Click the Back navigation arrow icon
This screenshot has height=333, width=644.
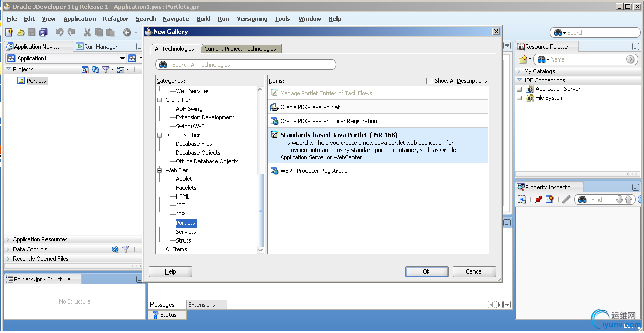click(127, 32)
